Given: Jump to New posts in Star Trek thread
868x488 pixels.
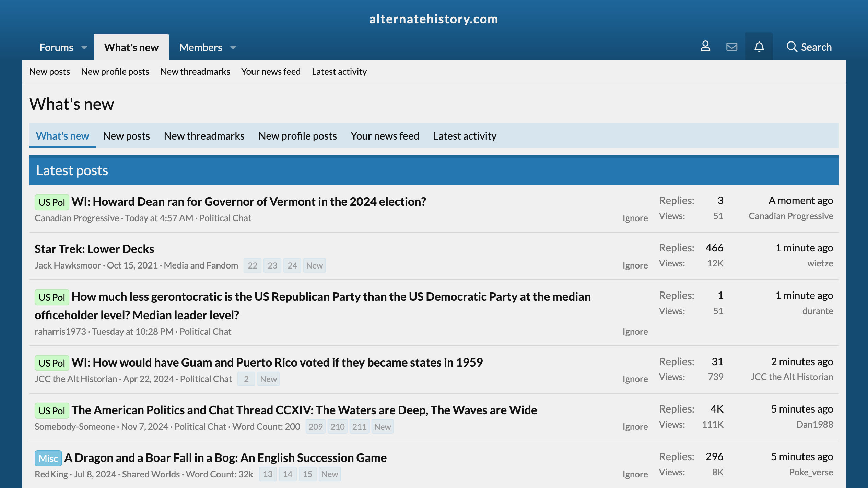Looking at the screenshot, I should click(314, 265).
